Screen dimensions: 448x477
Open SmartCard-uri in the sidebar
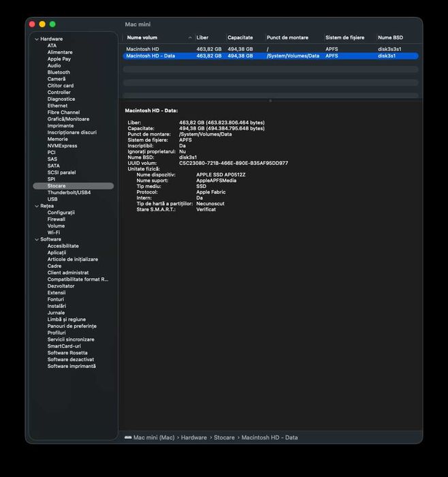[64, 347]
